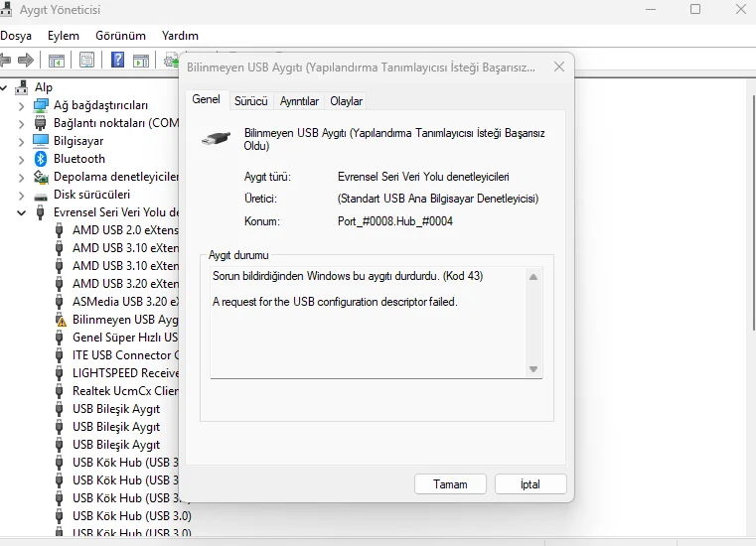Image resolution: width=756 pixels, height=546 pixels.
Task: Click the Aygıt durumu scroll down arrow
Action: (533, 369)
